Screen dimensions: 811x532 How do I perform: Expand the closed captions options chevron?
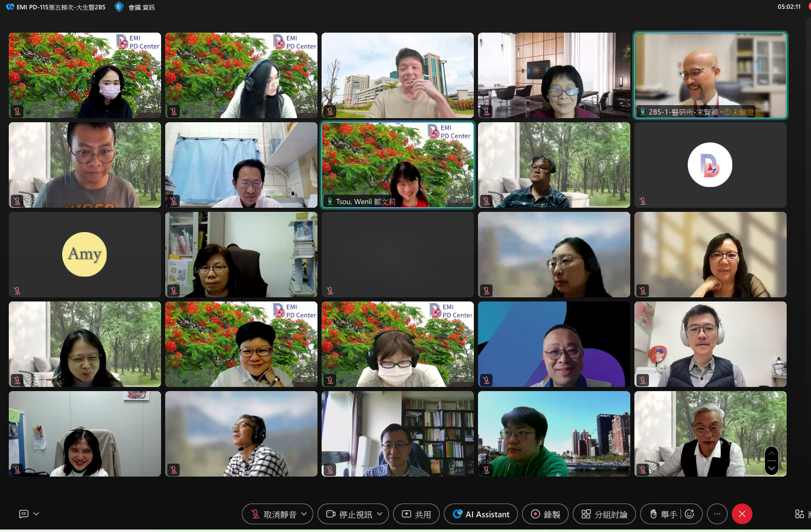pyautogui.click(x=36, y=514)
